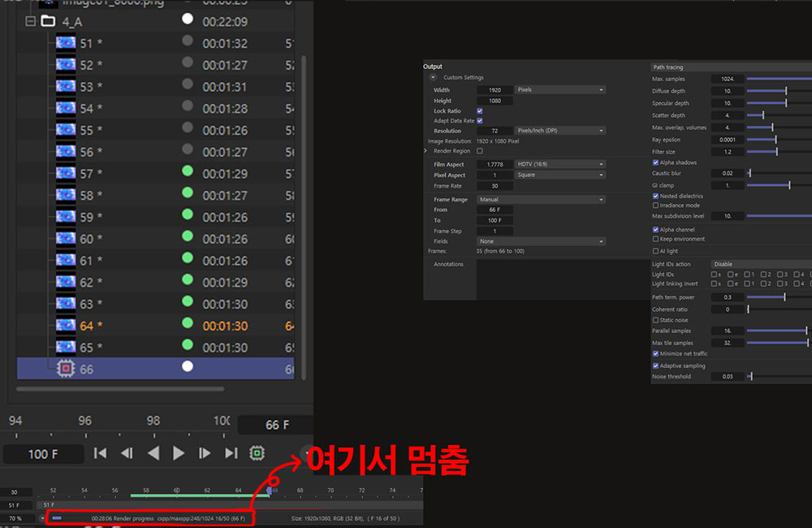
Task: Enable the Static noise checkbox
Action: point(655,320)
